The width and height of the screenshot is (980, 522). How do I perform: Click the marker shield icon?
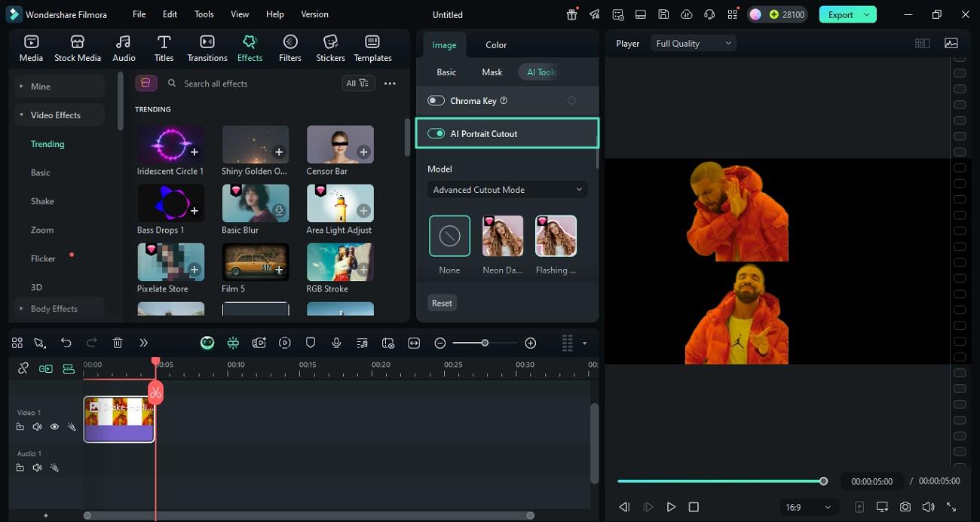pos(311,343)
